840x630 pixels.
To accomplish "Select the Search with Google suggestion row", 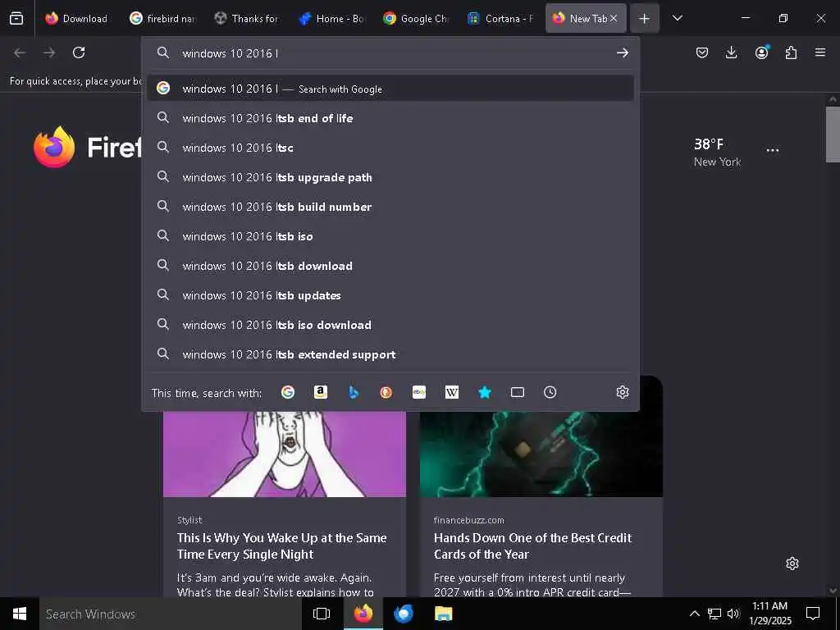I will tap(390, 89).
